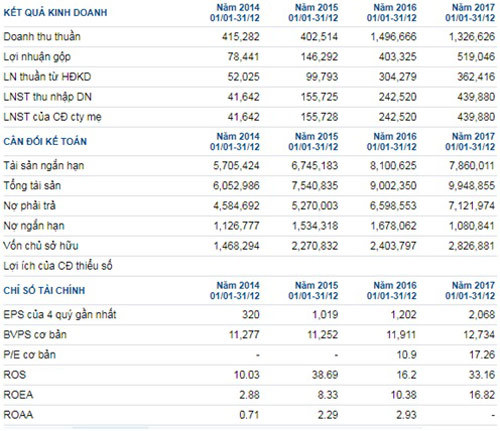Click the Lợi nhuận gộp row label

click(x=37, y=57)
